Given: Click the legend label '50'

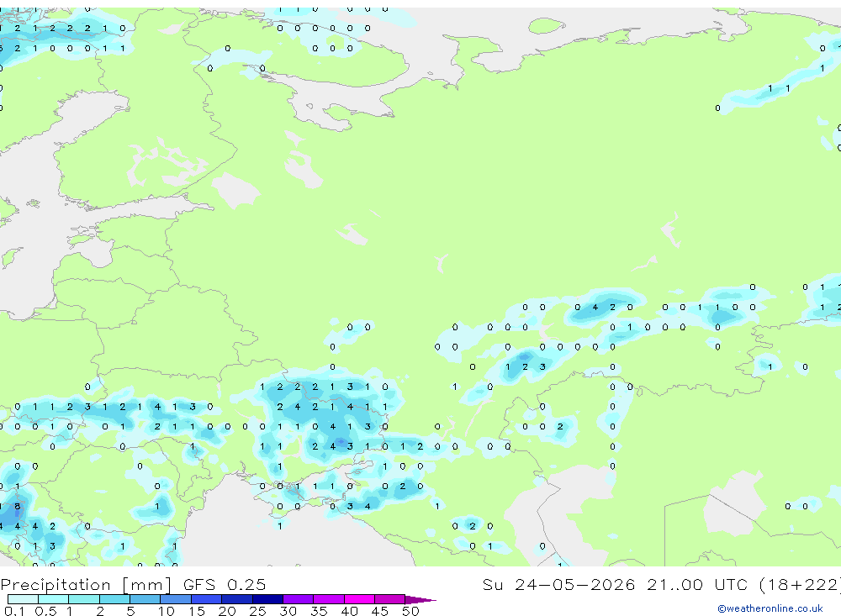Looking at the screenshot, I should (410, 611).
